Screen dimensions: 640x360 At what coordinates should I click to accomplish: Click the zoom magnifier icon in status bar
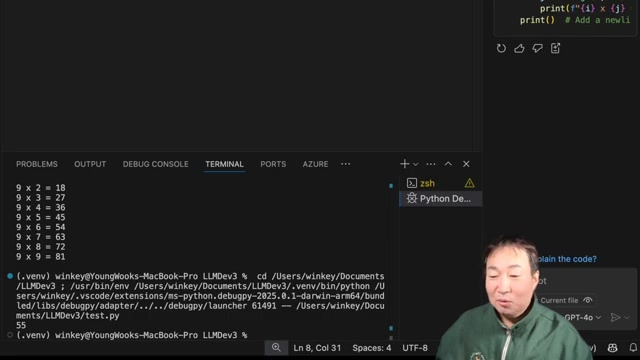coord(276,348)
